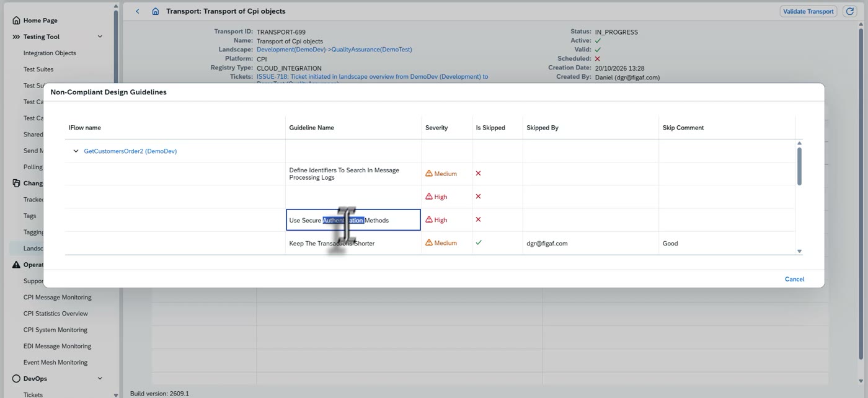The height and width of the screenshot is (398, 868).
Task: Click skipped checkmark in Keep Transactions row
Action: (479, 242)
